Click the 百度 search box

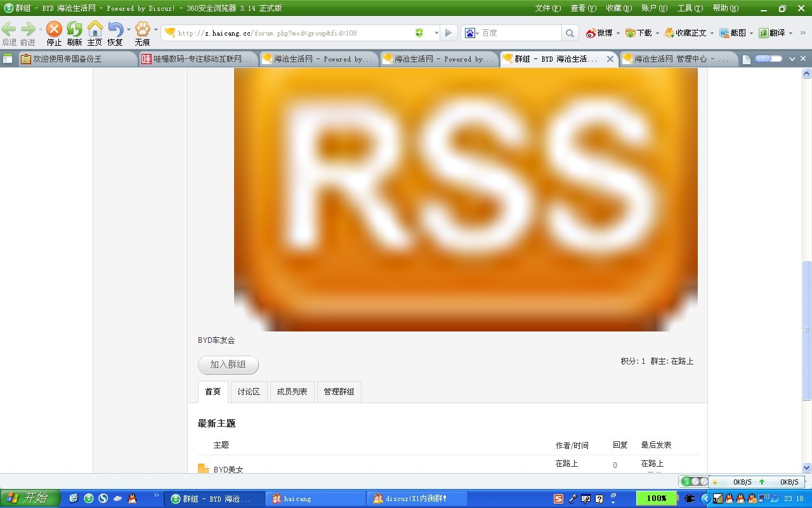(520, 33)
